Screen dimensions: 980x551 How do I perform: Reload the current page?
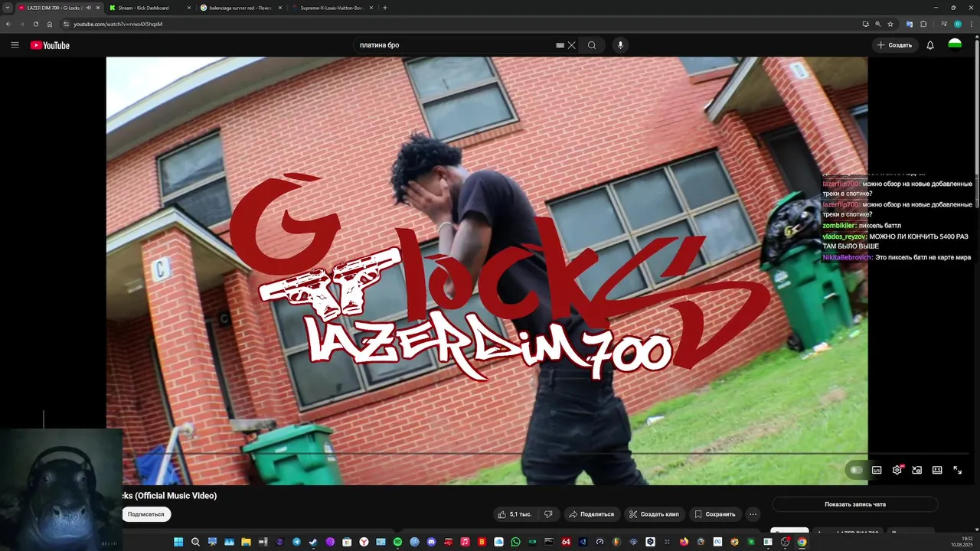[x=35, y=24]
